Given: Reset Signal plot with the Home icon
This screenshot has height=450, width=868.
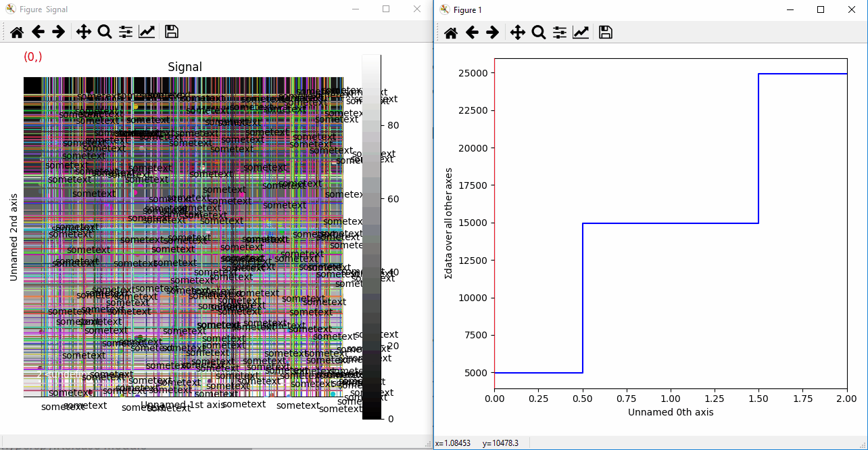Looking at the screenshot, I should coord(16,31).
